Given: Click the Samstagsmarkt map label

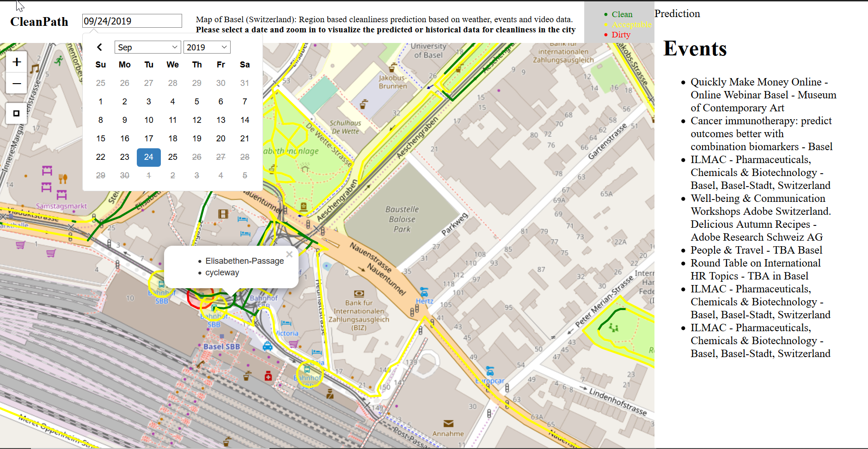Looking at the screenshot, I should tap(61, 206).
